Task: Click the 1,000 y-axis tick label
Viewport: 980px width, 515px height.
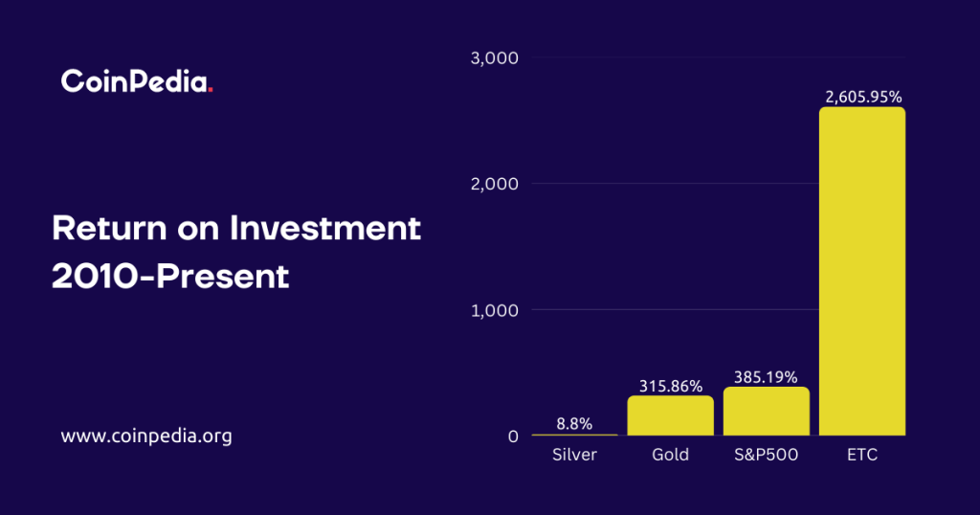Action: (495, 310)
